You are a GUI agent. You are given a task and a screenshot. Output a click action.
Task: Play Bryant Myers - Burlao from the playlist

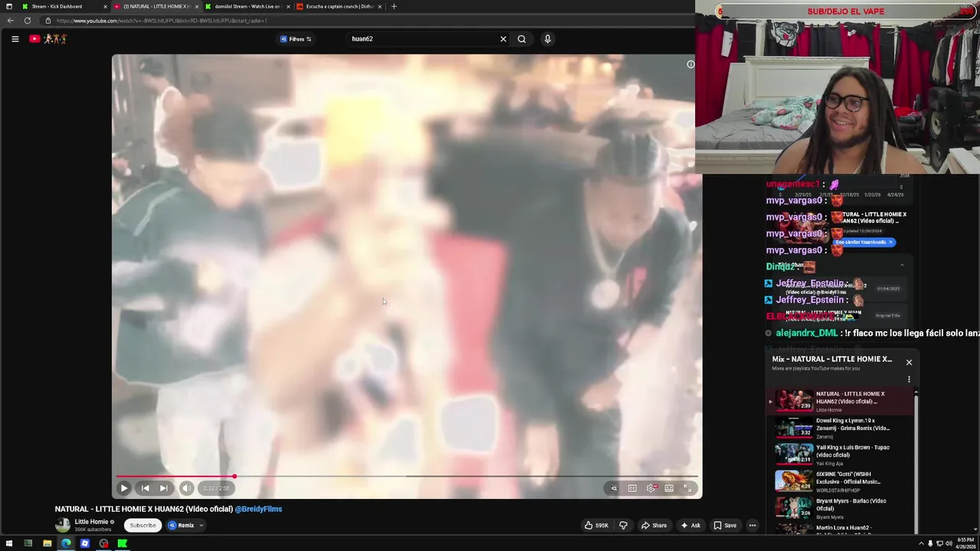click(x=840, y=508)
